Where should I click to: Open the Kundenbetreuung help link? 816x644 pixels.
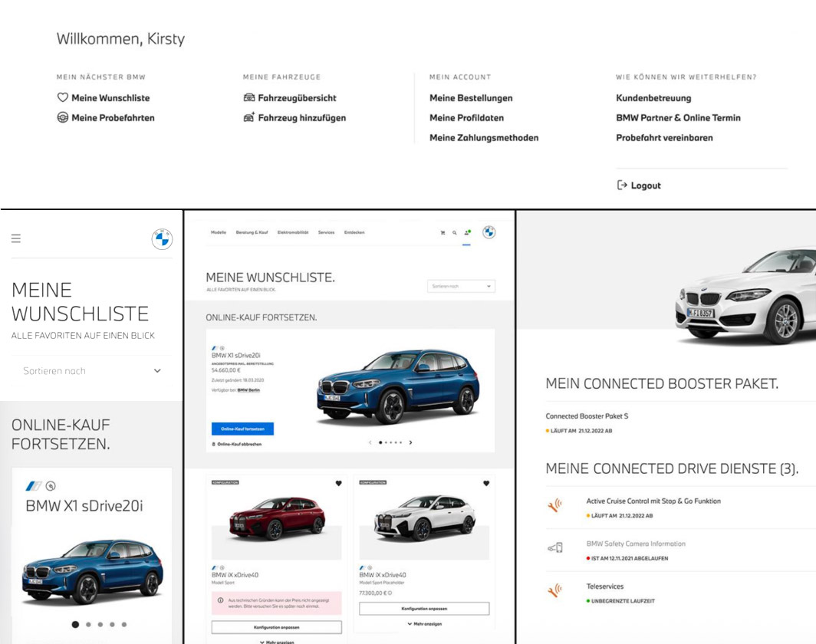(x=653, y=98)
